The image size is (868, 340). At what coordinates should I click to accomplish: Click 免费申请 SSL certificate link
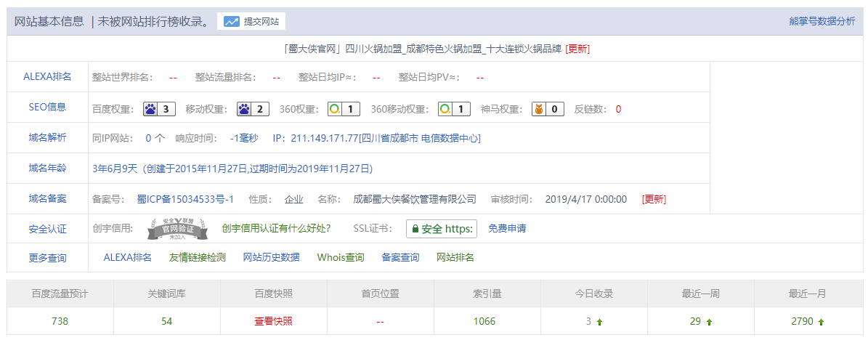(507, 228)
